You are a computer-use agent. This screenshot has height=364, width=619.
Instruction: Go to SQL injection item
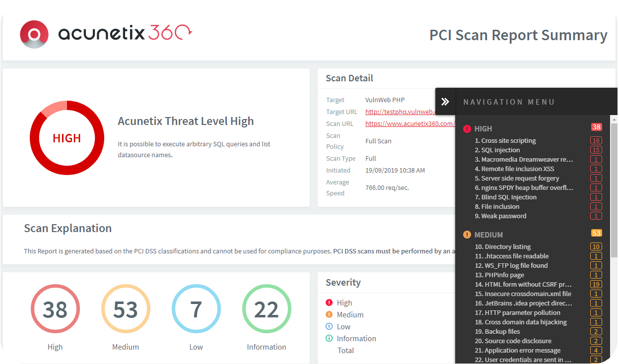[497, 150]
